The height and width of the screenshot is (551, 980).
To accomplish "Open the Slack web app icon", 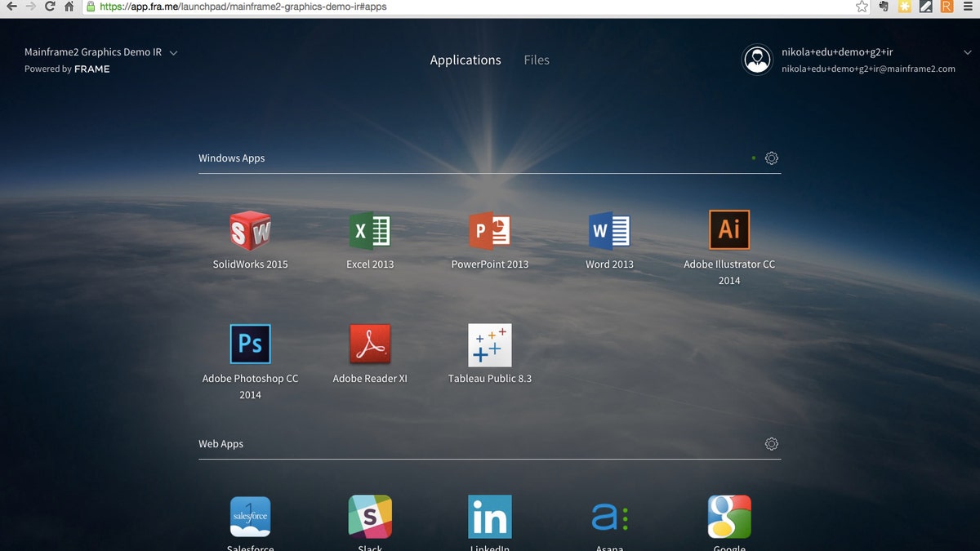I will pyautogui.click(x=370, y=517).
